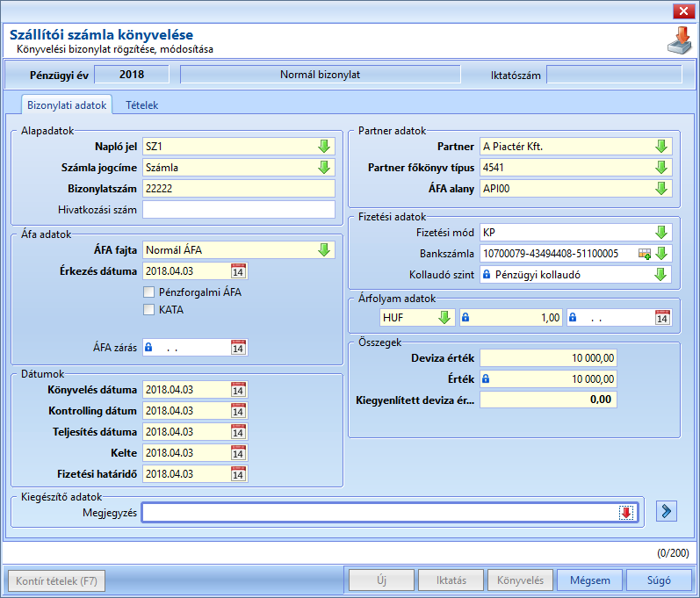
Task: Open the Partner dropdown list
Action: 661,146
